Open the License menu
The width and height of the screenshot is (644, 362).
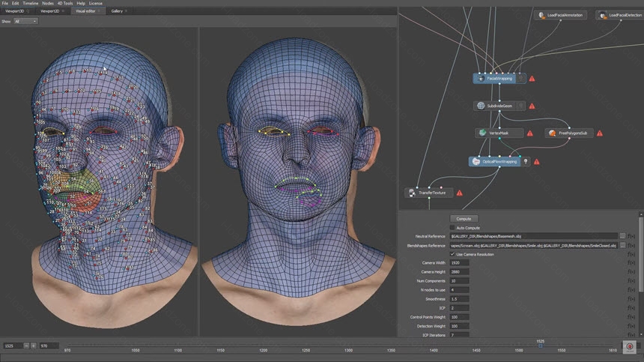[x=96, y=3]
